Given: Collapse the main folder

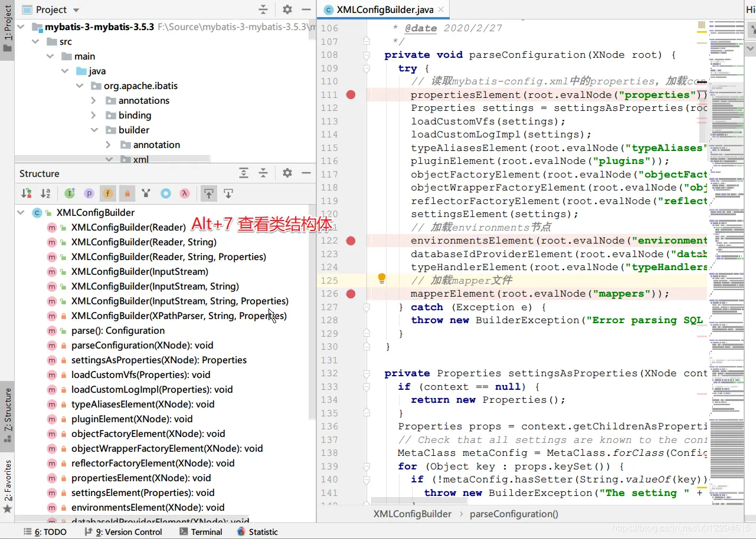Looking at the screenshot, I should click(51, 57).
